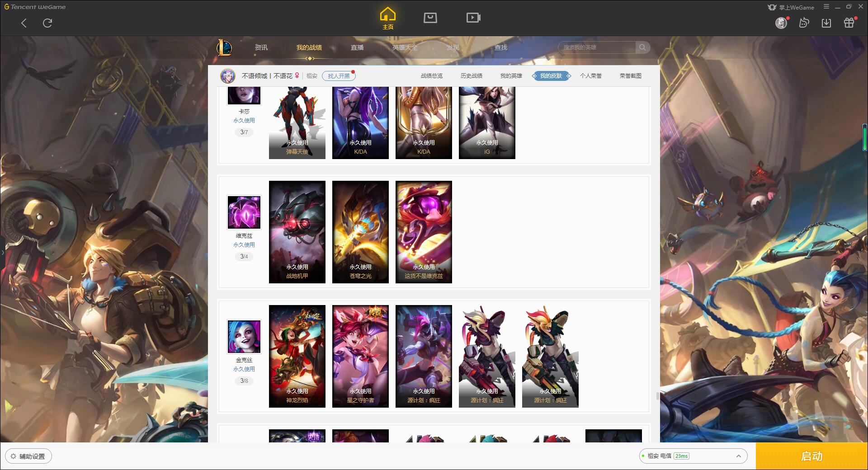Switch to 资讯 tab

261,47
